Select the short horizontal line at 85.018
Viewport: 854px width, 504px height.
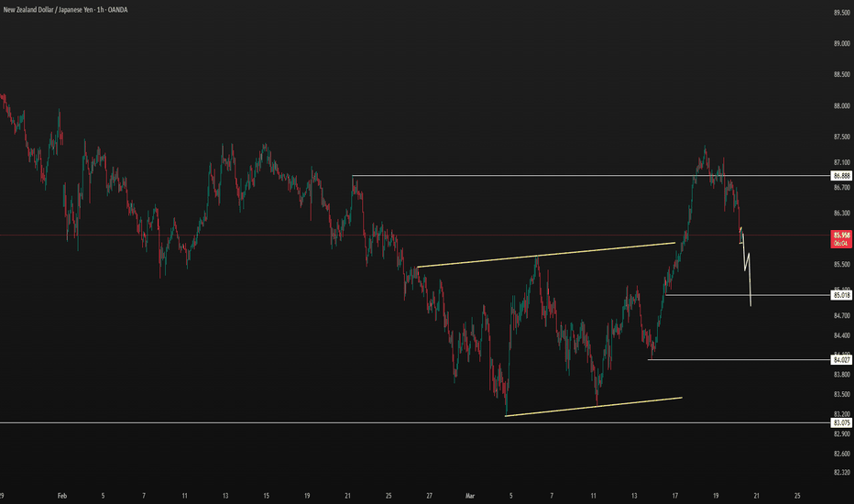click(748, 295)
